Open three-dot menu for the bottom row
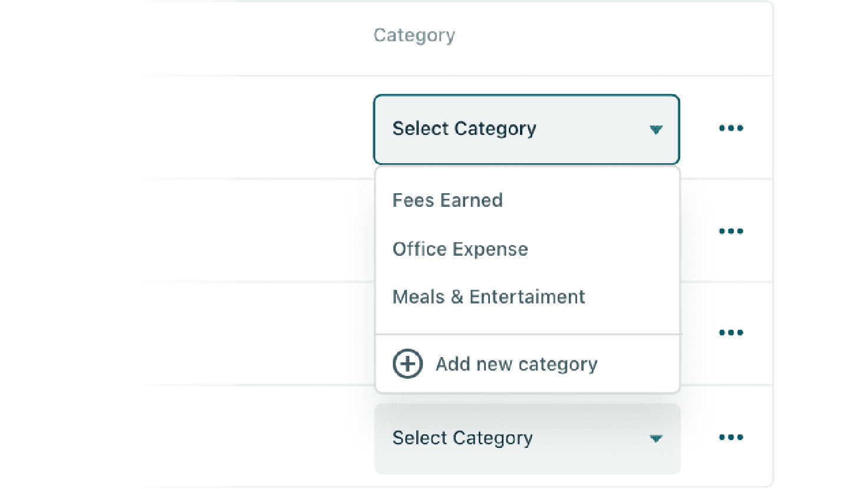868x489 pixels. click(731, 437)
